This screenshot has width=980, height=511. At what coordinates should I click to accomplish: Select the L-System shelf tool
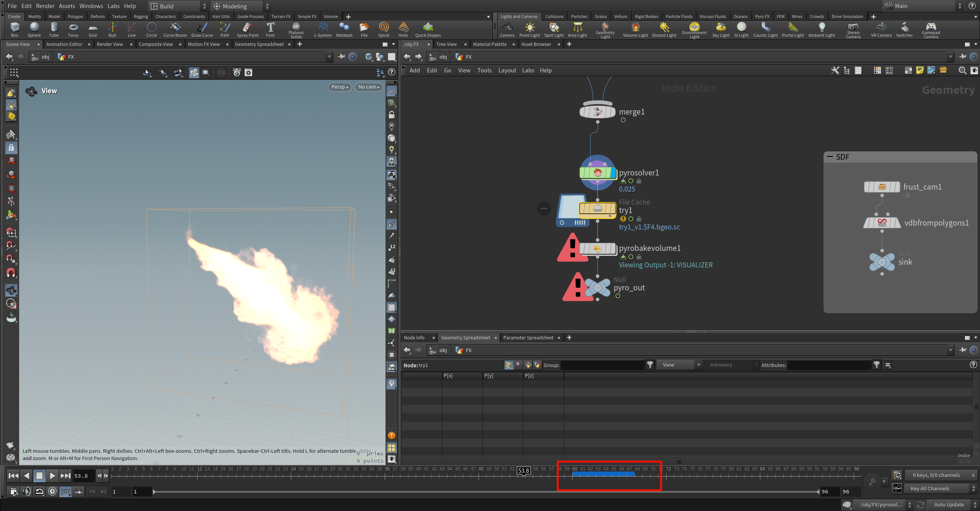[323, 29]
